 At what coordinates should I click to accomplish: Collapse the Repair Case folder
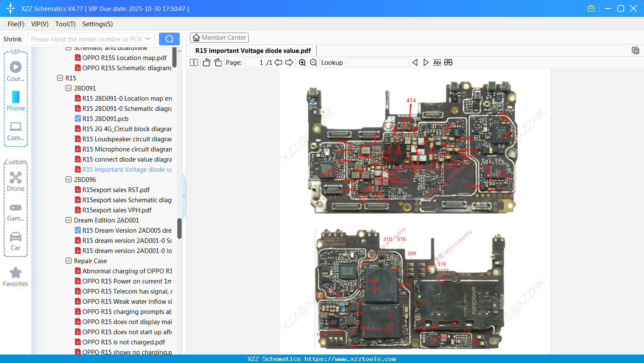(x=69, y=261)
